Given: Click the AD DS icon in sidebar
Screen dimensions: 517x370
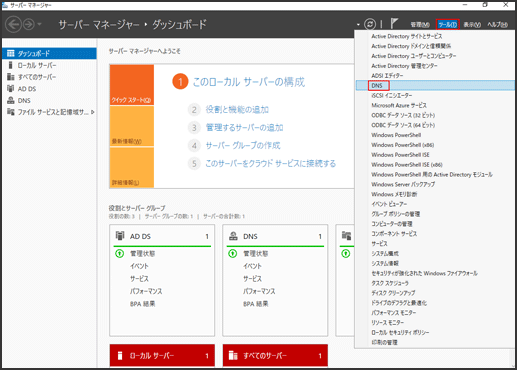Looking at the screenshot, I should tap(11, 89).
